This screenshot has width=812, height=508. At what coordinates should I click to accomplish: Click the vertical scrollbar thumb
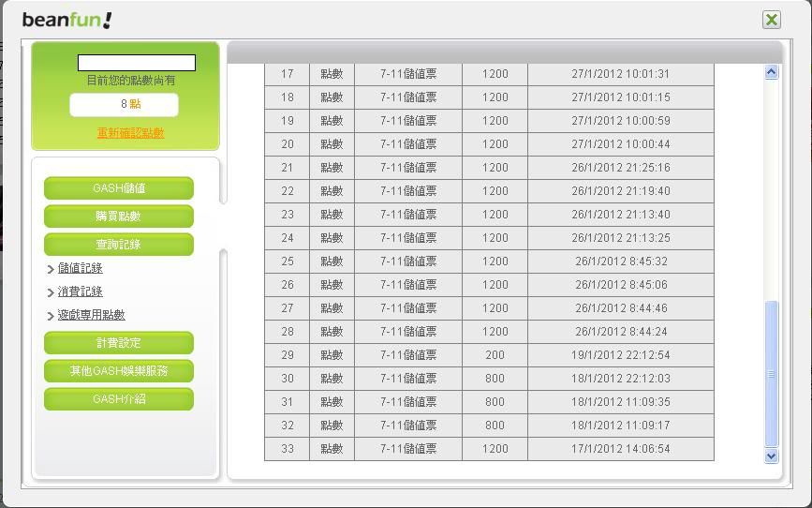[x=772, y=373]
